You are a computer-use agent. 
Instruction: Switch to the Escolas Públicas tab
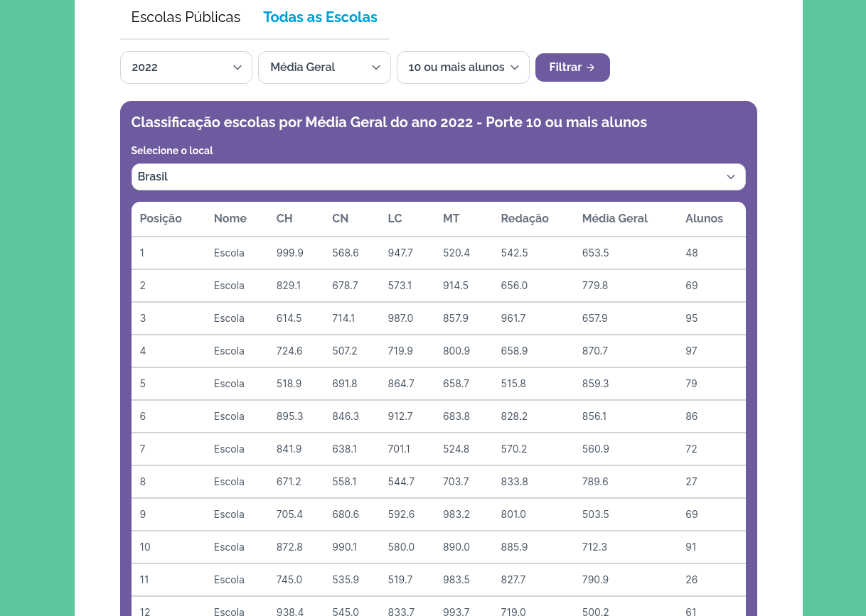(186, 17)
